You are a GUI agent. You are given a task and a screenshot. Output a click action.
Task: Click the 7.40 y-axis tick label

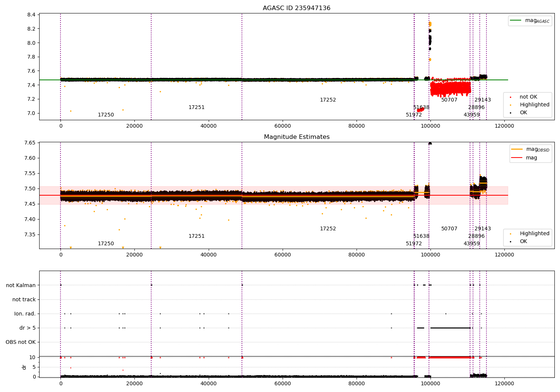click(30, 220)
